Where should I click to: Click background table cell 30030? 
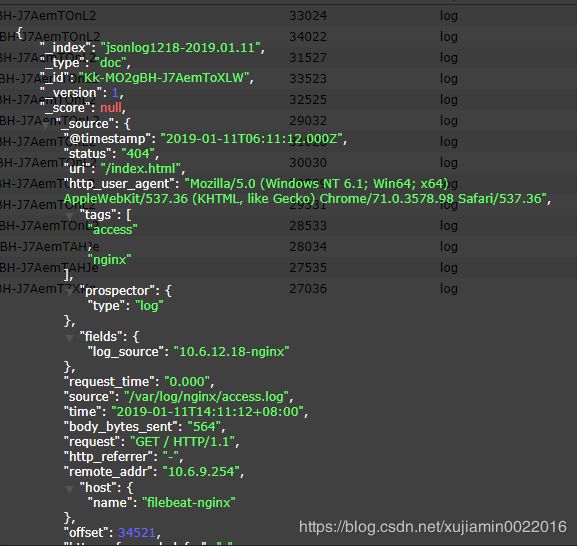(x=308, y=163)
